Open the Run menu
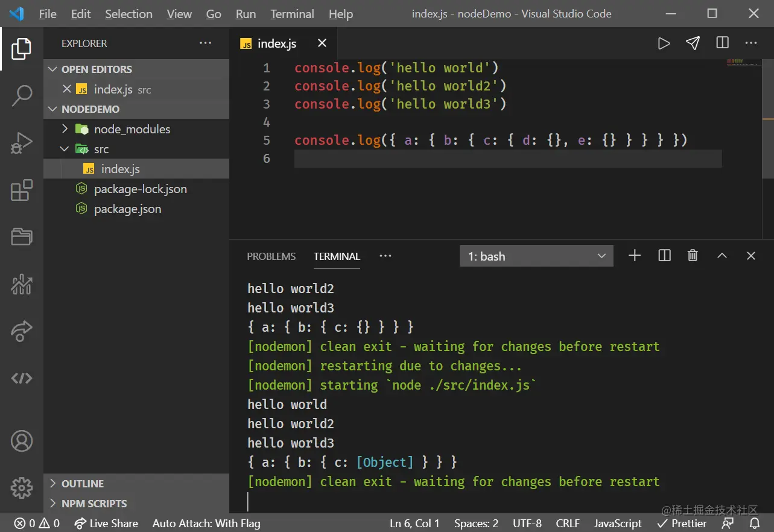This screenshot has width=774, height=532. (246, 14)
